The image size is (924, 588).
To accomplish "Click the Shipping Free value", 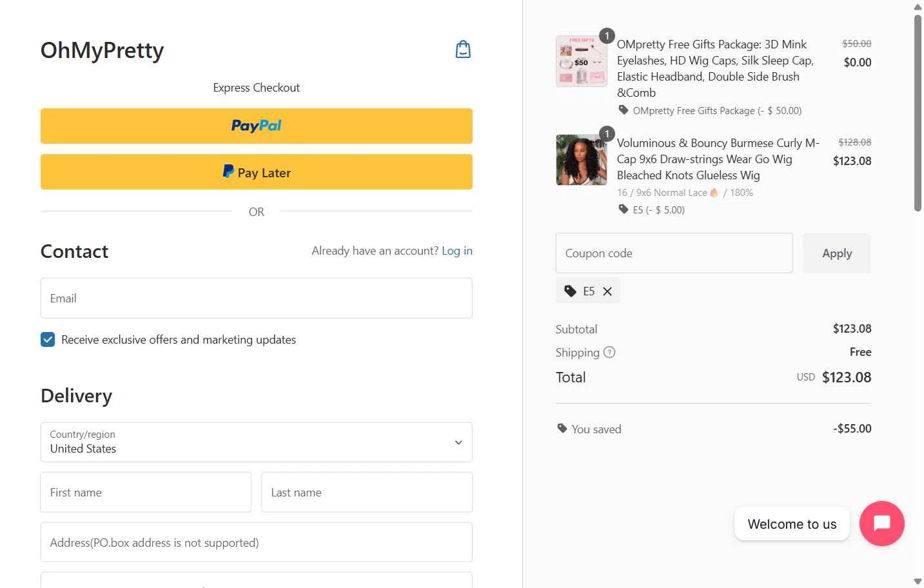I will point(860,352).
